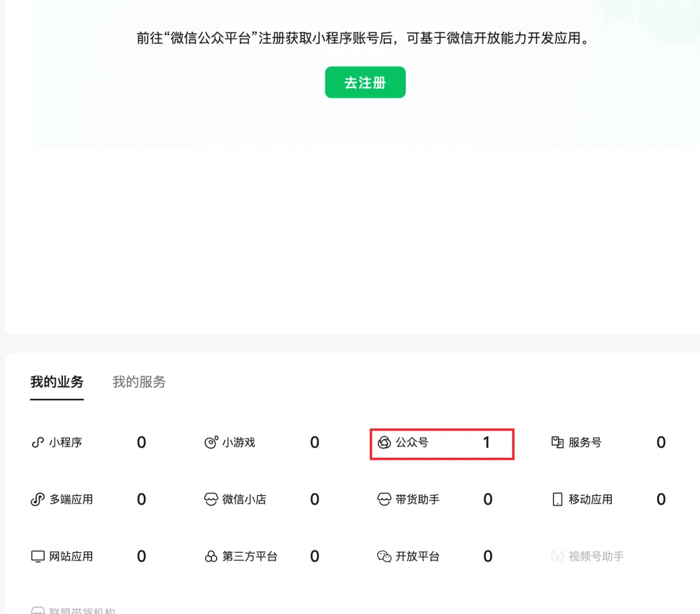Click the 公众号 icon
700x614 pixels.
384,443
